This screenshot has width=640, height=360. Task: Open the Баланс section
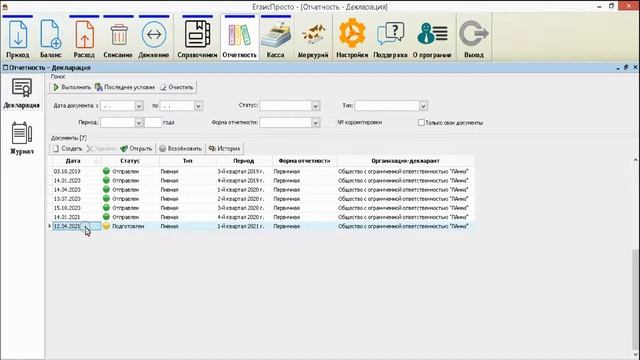point(51,38)
